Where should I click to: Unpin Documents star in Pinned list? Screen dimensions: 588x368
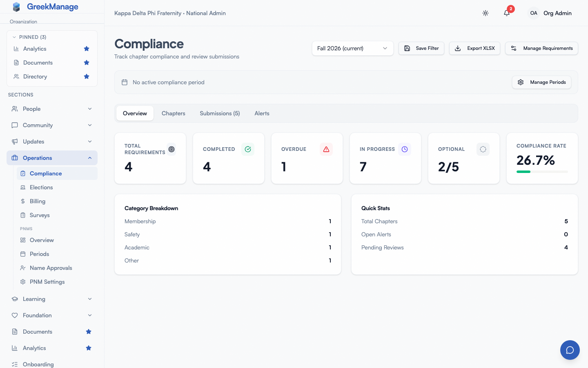pyautogui.click(x=87, y=63)
